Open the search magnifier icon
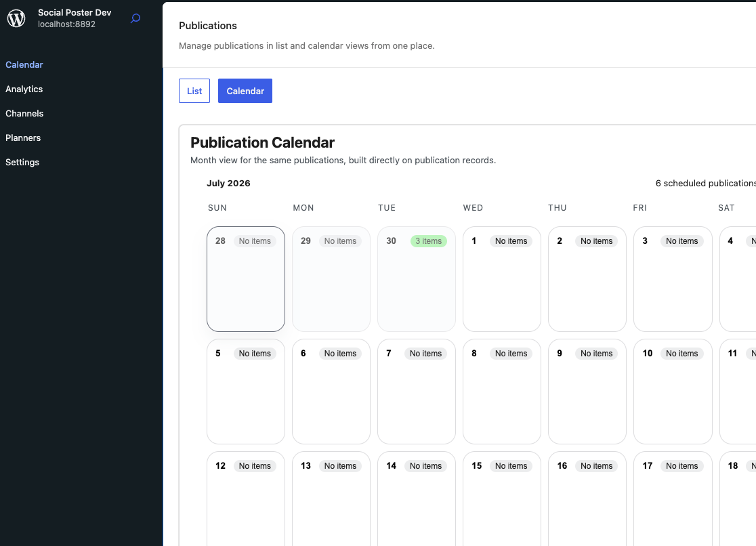This screenshot has height=546, width=756. tap(135, 18)
